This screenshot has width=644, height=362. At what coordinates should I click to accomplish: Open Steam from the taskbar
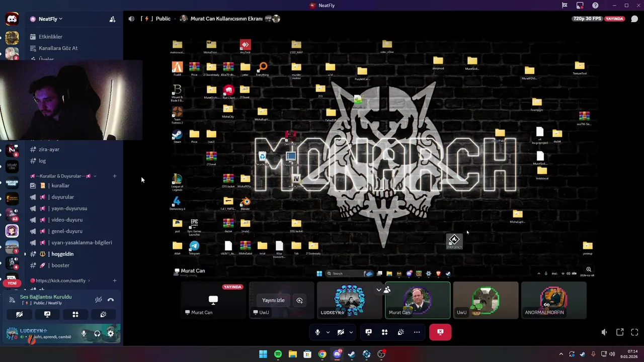(x=352, y=354)
